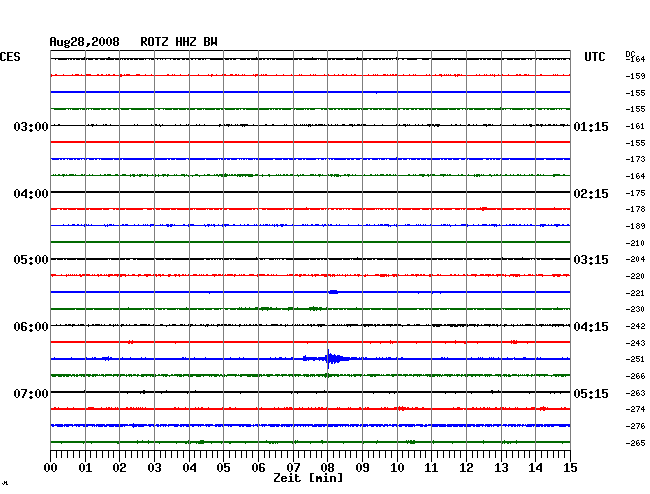Click minute 06 on the Zeit axis
This screenshot has width=650, height=494.
(x=258, y=468)
